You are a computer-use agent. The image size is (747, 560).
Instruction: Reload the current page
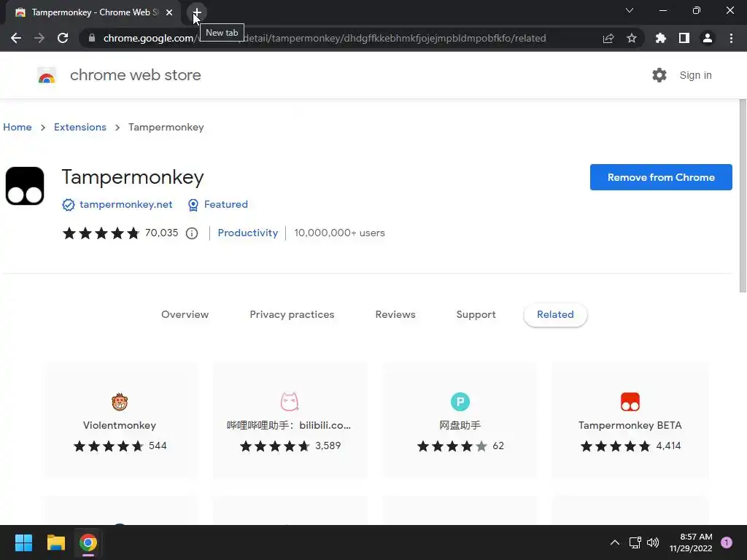pyautogui.click(x=63, y=38)
